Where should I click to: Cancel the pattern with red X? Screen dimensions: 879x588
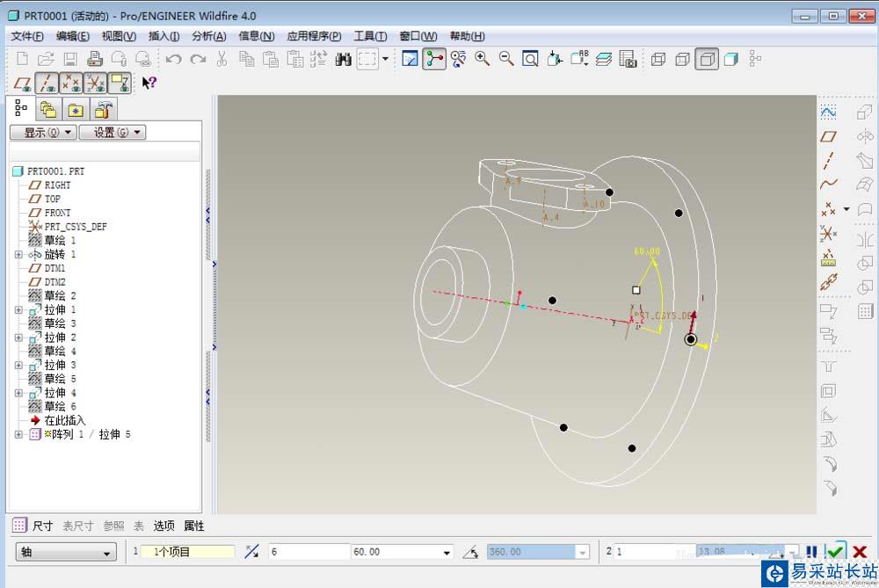tap(860, 552)
